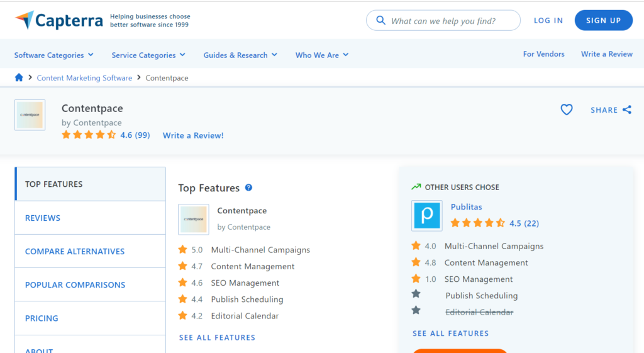Open the Who We Are menu
This screenshot has width=644, height=353.
pyautogui.click(x=322, y=55)
